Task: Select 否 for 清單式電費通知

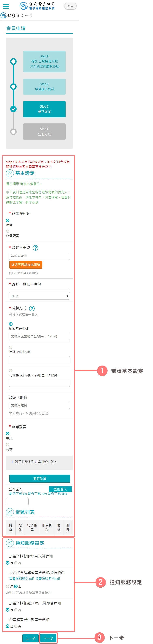Action: [x=16, y=586]
